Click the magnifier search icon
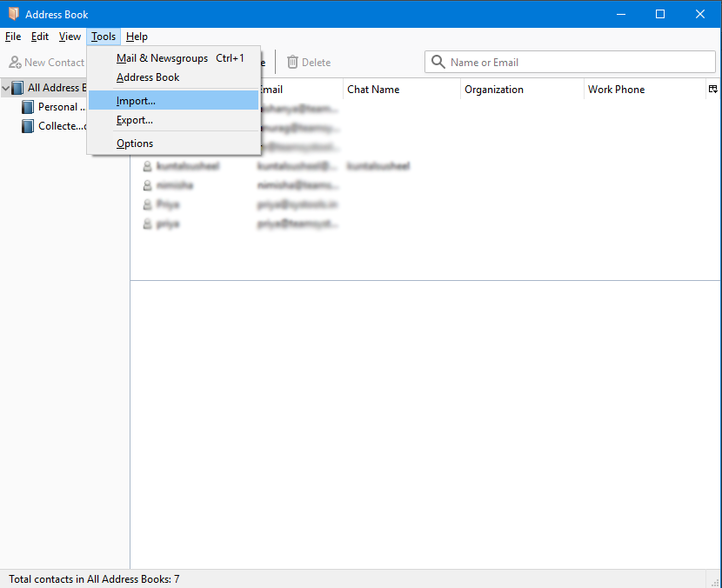The image size is (722, 588). (438, 62)
